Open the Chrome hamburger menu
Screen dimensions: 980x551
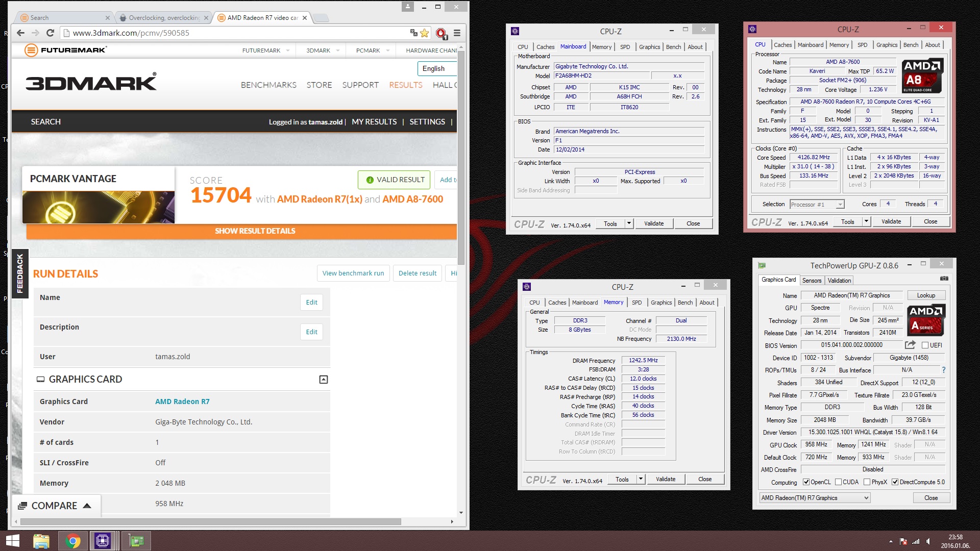pos(457,33)
